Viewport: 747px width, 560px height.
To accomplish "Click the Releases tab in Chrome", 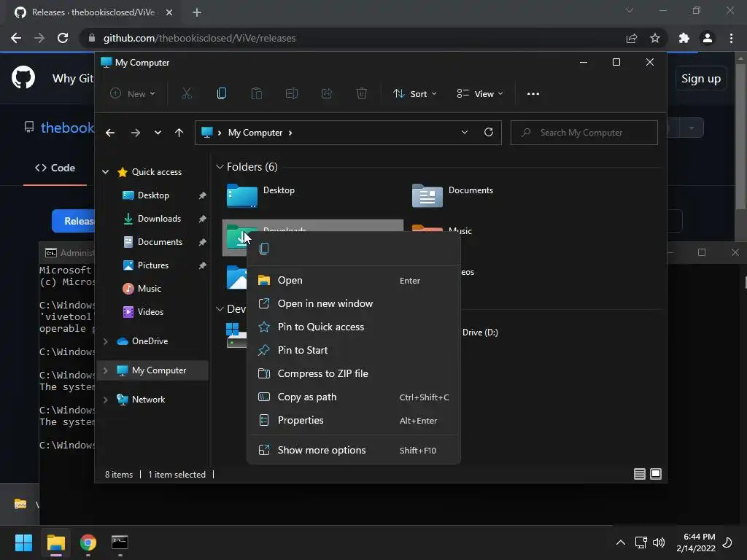I will pyautogui.click(x=93, y=12).
